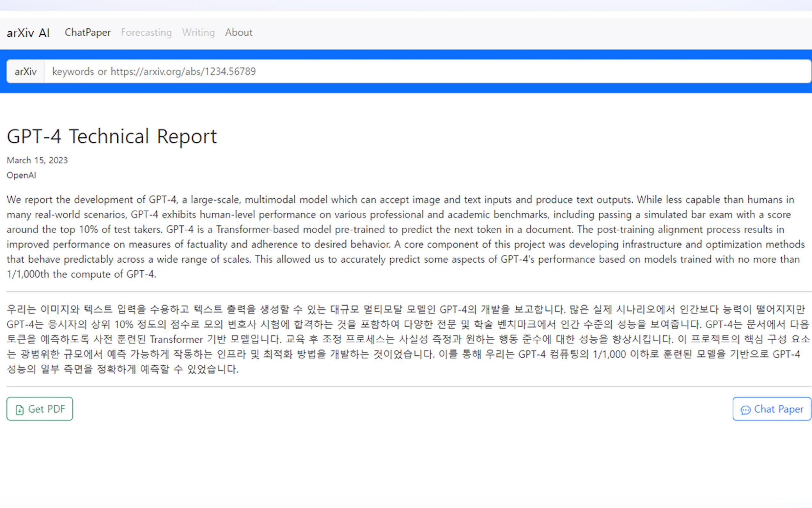Image resolution: width=812 pixels, height=508 pixels.
Task: Select the Writing nav item
Action: click(198, 33)
